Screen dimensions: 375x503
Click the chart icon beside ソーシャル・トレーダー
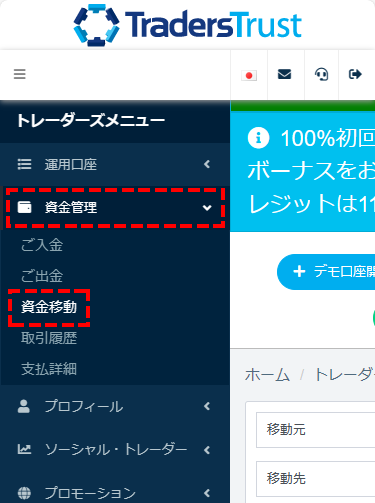click(24, 449)
